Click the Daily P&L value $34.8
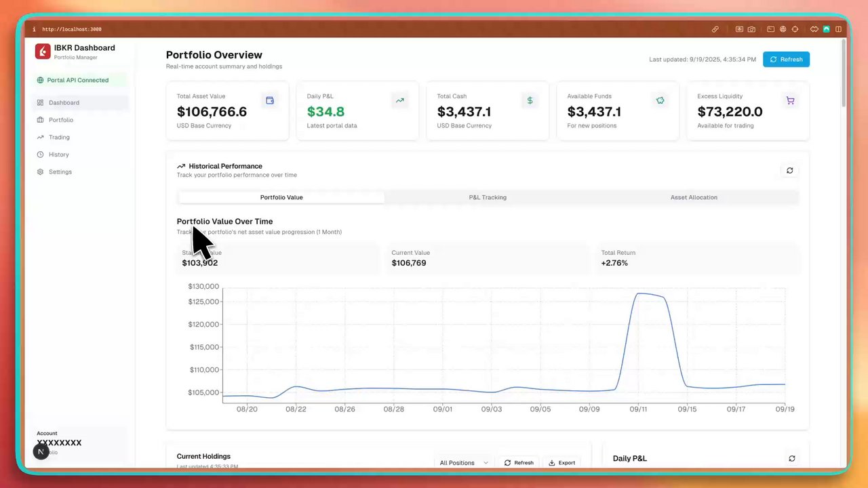This screenshot has width=868, height=488. pyautogui.click(x=325, y=112)
